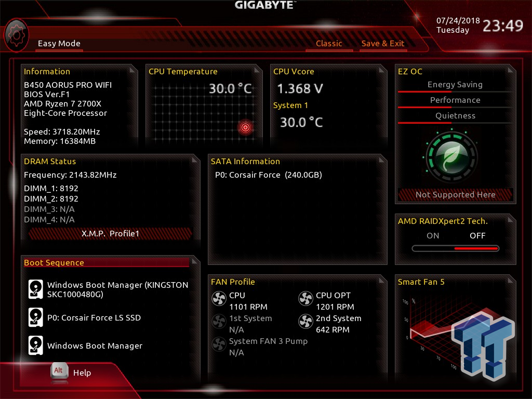Select the CPU OPT fan icon
Viewport: 532px width, 399px height.
[305, 299]
